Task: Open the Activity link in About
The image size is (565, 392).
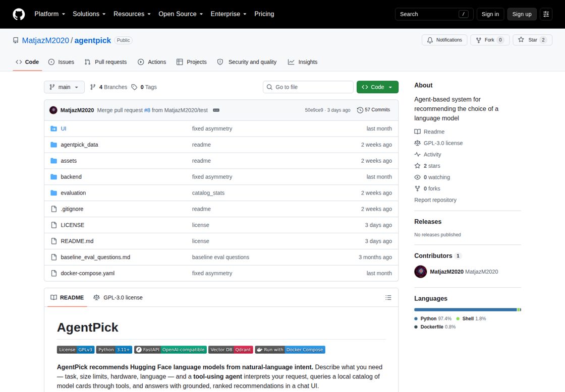Action: click(x=428, y=154)
